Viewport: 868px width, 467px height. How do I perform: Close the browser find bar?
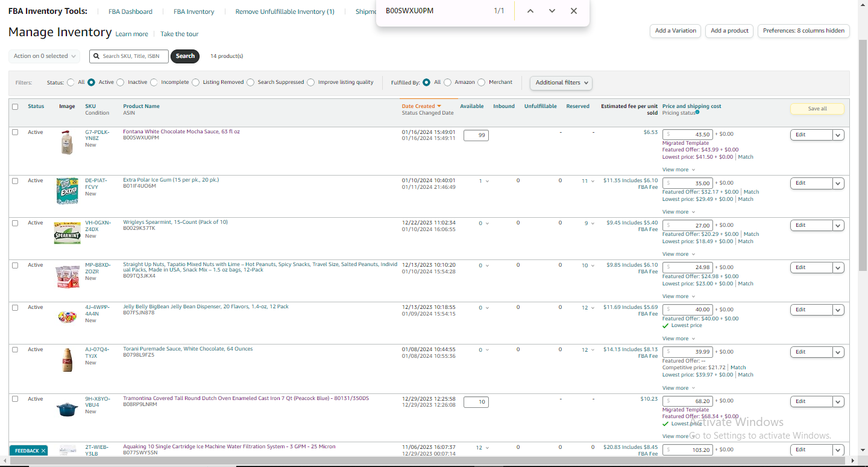[x=574, y=11]
